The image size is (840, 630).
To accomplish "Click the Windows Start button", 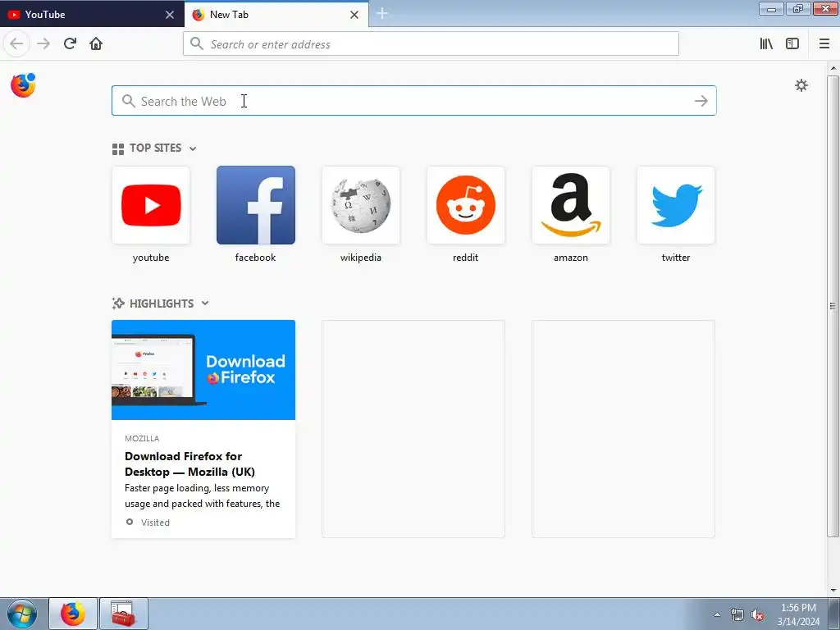I will tap(22, 614).
